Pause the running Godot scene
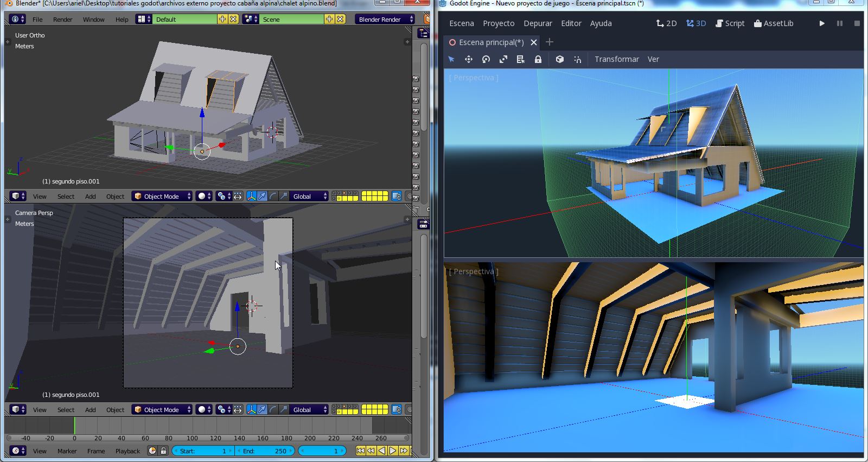The width and height of the screenshot is (868, 462). click(840, 23)
